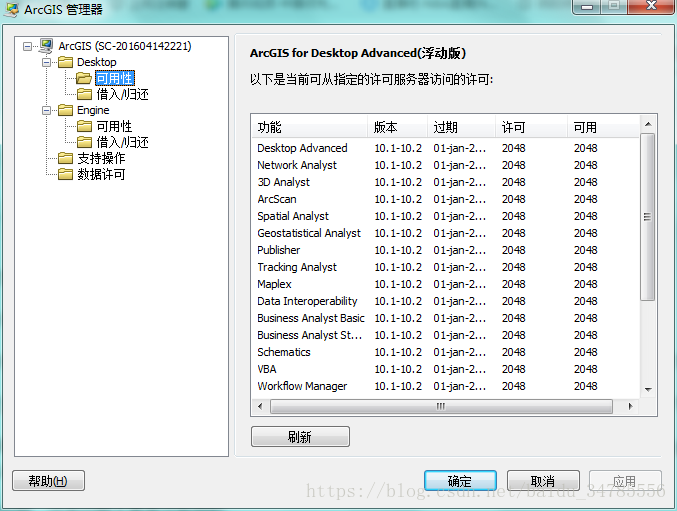The image size is (677, 511).
Task: Select the Spatial Analyst row
Action: pyautogui.click(x=445, y=216)
